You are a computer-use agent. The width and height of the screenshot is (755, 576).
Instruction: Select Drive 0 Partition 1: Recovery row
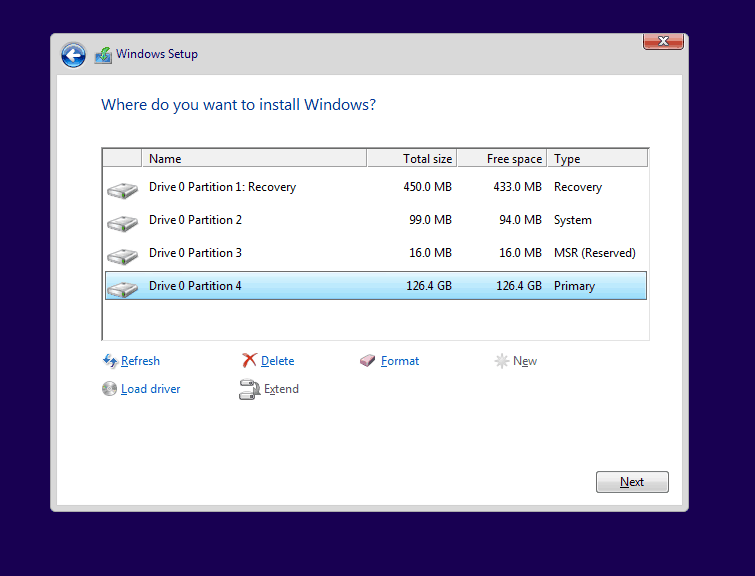pyautogui.click(x=376, y=187)
